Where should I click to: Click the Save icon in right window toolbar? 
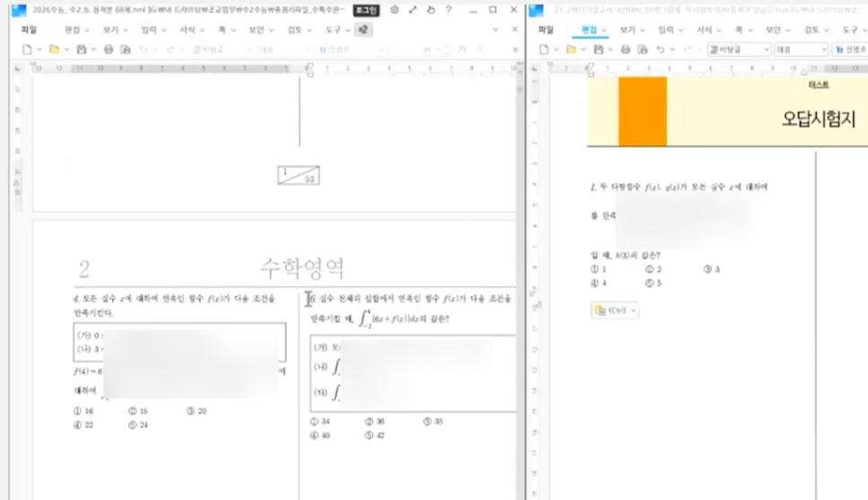598,49
